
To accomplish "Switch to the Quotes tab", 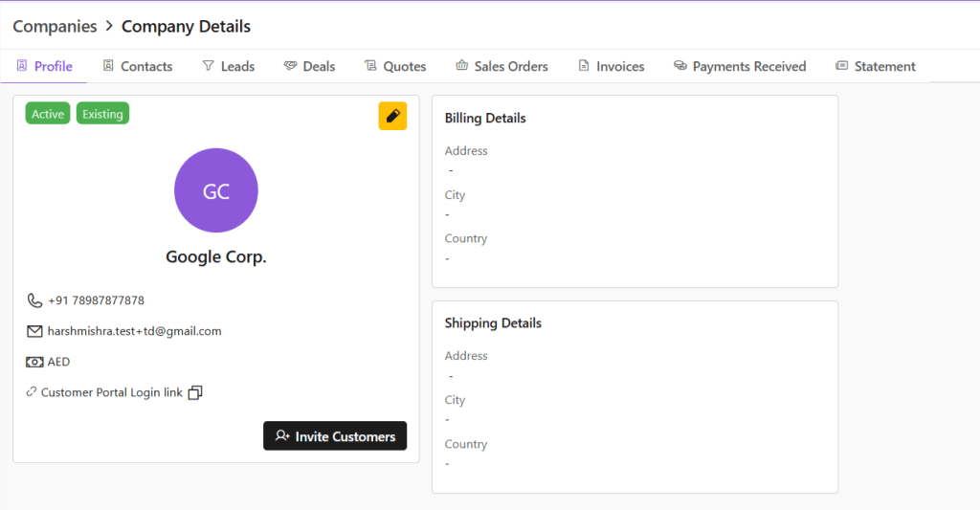I will click(394, 66).
